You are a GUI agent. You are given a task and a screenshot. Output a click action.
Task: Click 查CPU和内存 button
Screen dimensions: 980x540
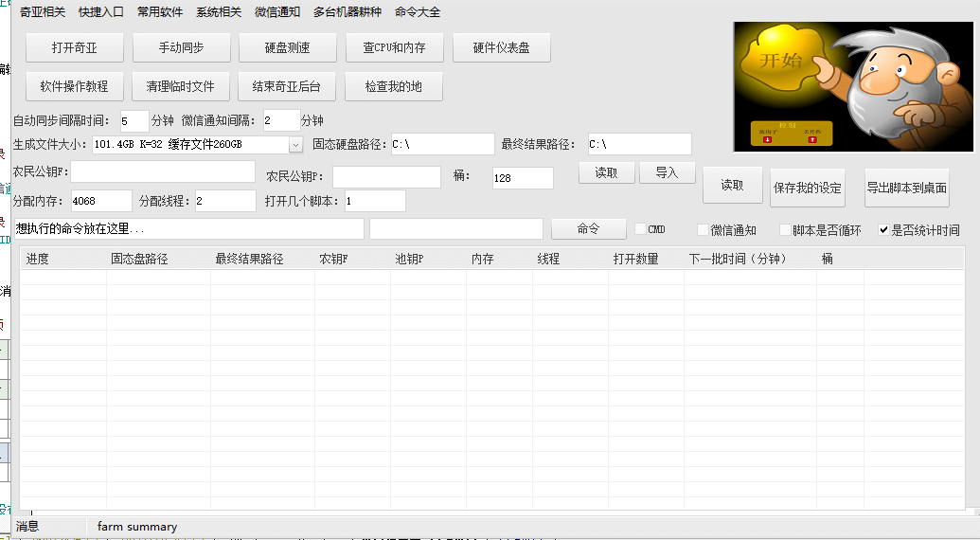point(395,47)
